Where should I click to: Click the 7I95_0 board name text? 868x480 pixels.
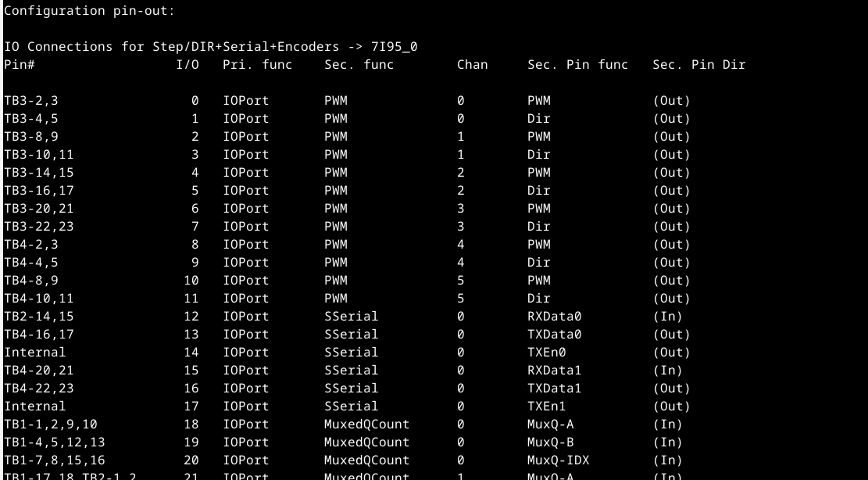coord(394,47)
